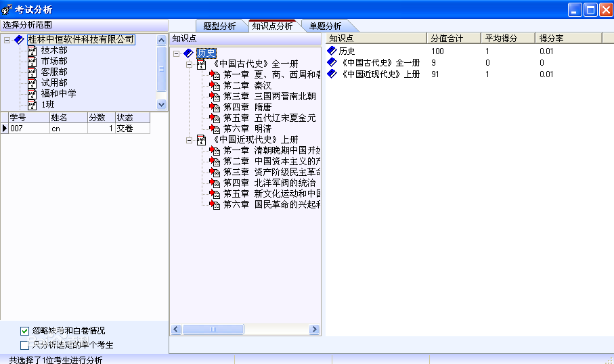Collapse the 《中国近现代史》上册 branch

189,140
